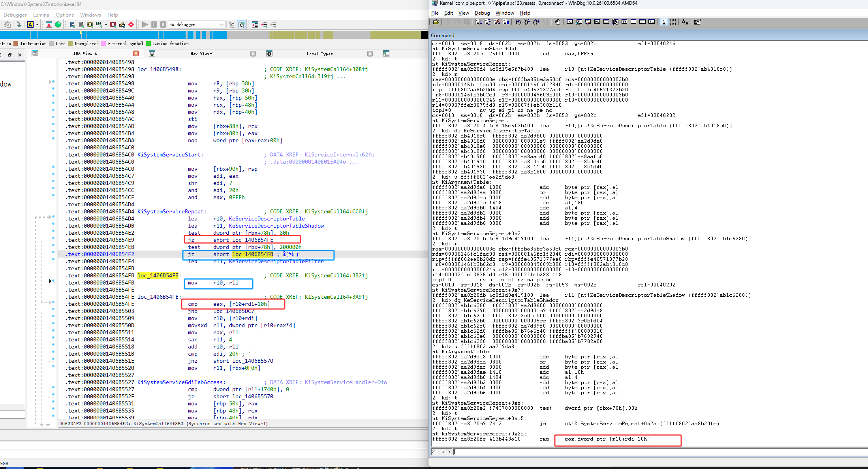Click IDA green circle run icon
The image size is (868, 469).
[58, 24]
